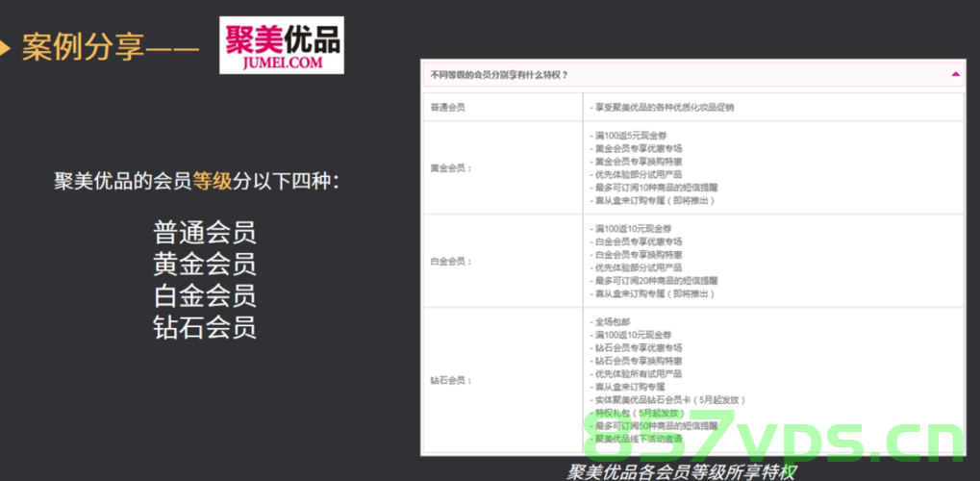Screen dimensions: 980x481
Task: Click the line 优先体验所有试用产品
Action: 636,374
